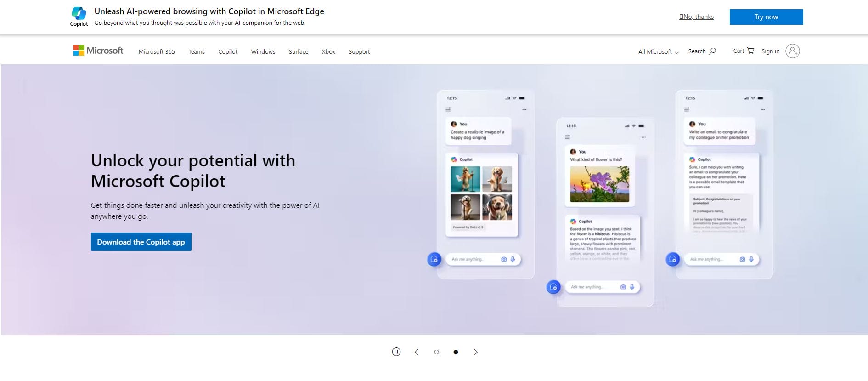
Task: Go to next carousel slide arrow
Action: pos(475,352)
